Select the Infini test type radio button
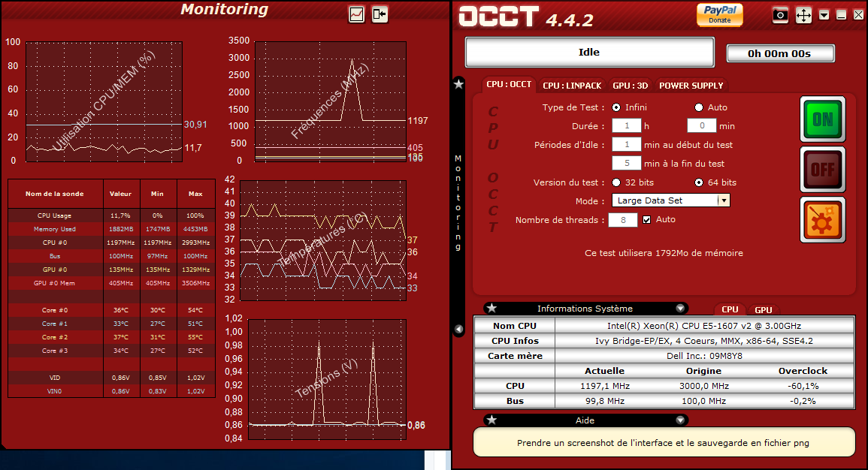868x470 pixels. click(x=616, y=107)
